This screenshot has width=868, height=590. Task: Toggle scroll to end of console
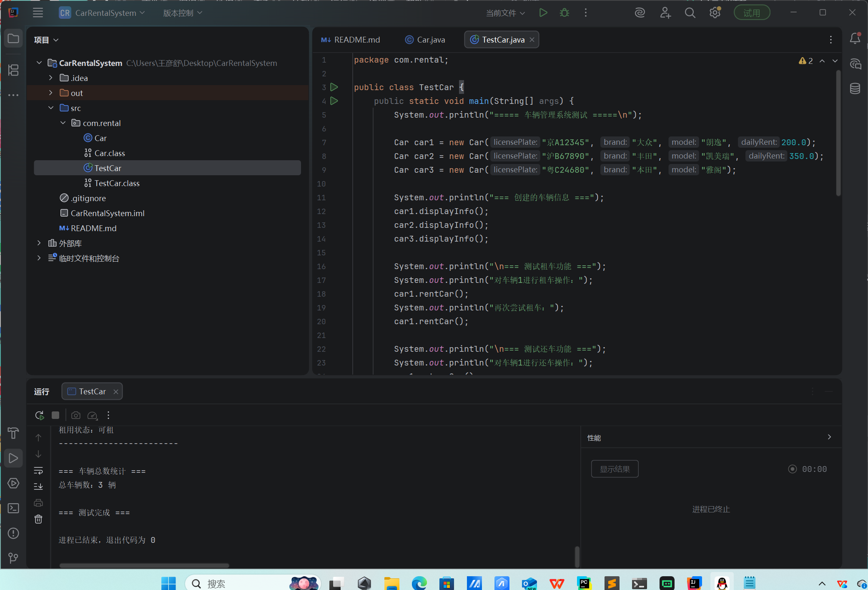click(x=38, y=486)
